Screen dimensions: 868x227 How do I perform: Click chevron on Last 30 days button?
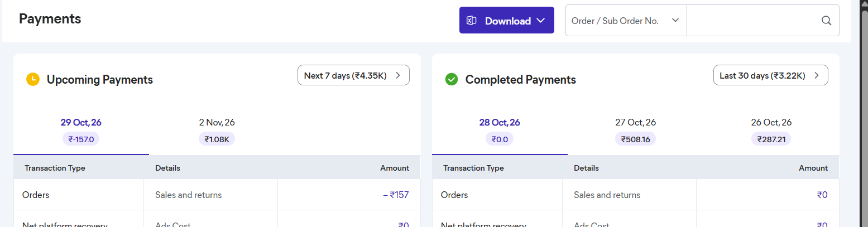click(817, 75)
